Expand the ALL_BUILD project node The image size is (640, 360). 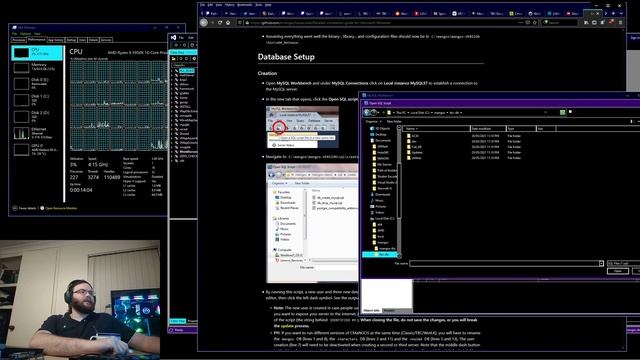point(172,71)
